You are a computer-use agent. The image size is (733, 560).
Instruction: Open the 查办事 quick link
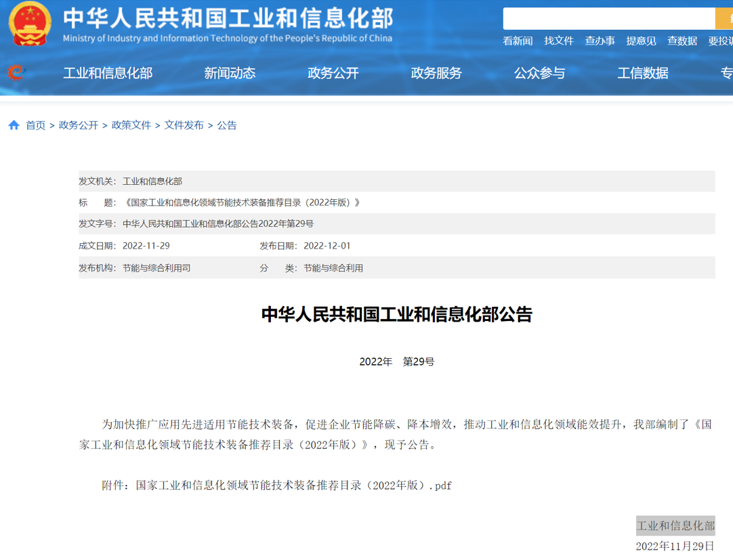tap(600, 41)
